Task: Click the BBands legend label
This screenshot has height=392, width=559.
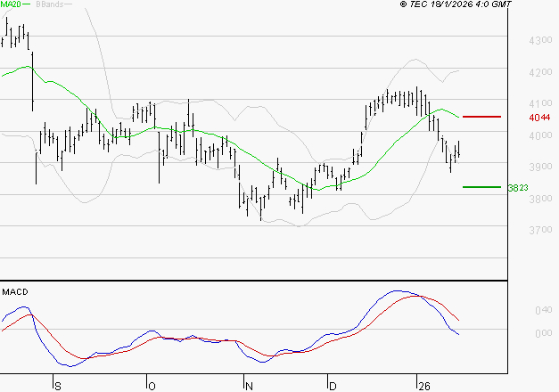Action: (x=50, y=4)
